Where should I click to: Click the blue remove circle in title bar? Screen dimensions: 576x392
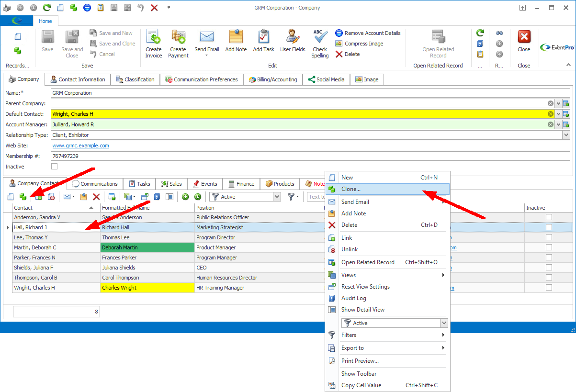click(87, 8)
